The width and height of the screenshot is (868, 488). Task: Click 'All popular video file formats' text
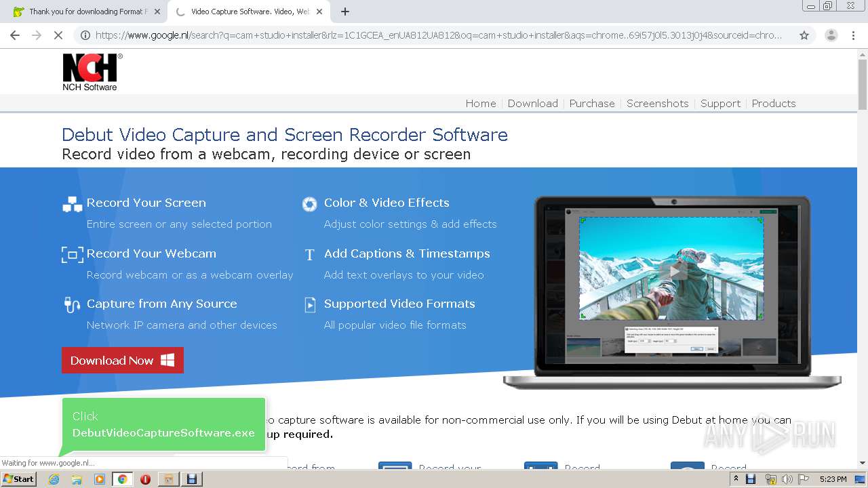point(395,325)
